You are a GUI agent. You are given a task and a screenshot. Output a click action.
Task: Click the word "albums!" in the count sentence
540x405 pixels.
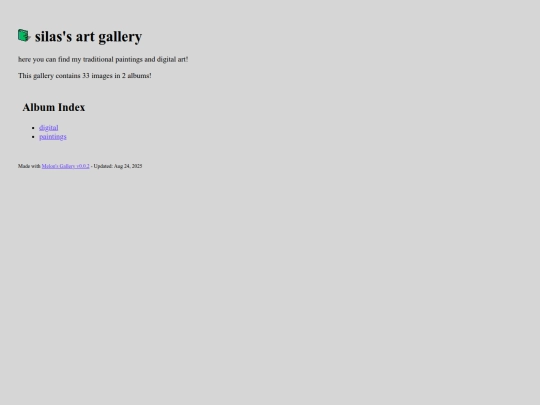tap(139, 75)
